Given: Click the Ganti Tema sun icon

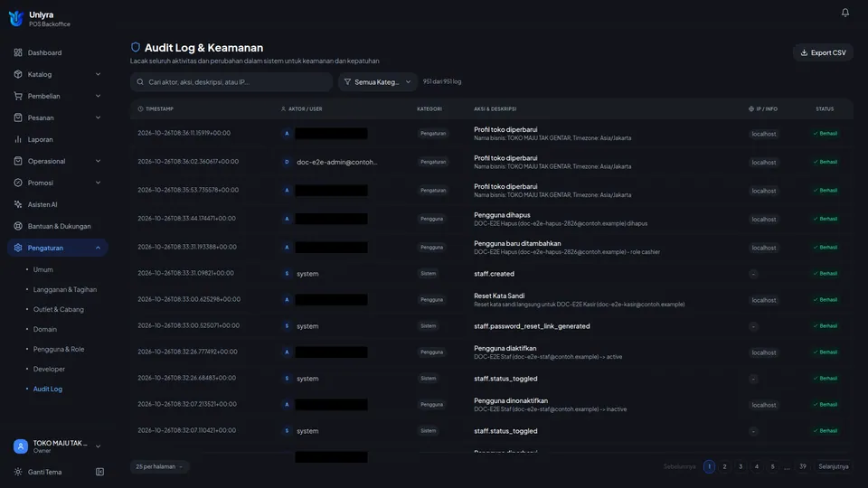Looking at the screenshot, I should click(18, 472).
